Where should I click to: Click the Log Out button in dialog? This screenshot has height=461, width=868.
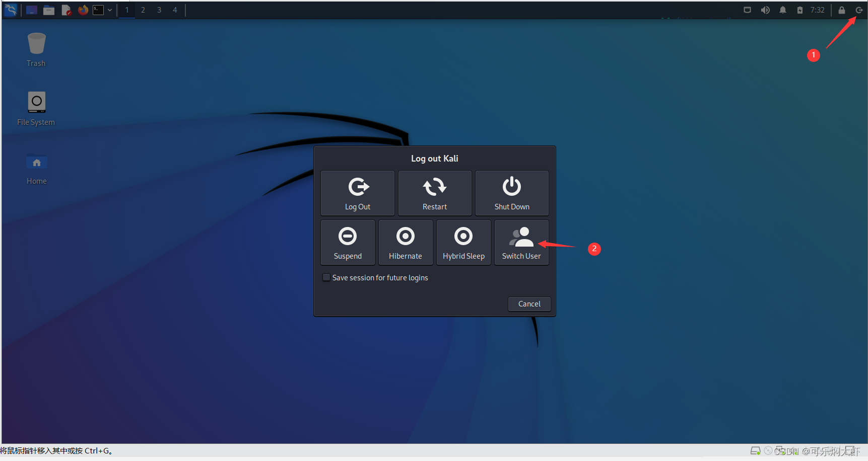tap(358, 193)
